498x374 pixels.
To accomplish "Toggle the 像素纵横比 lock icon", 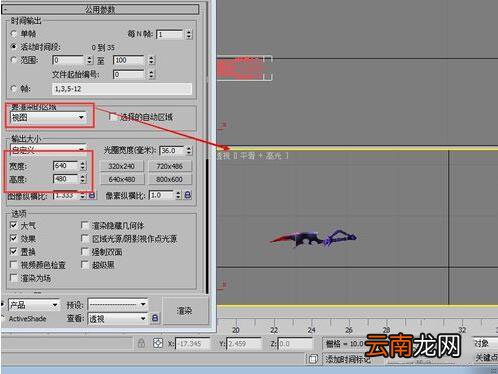I will pos(188,195).
